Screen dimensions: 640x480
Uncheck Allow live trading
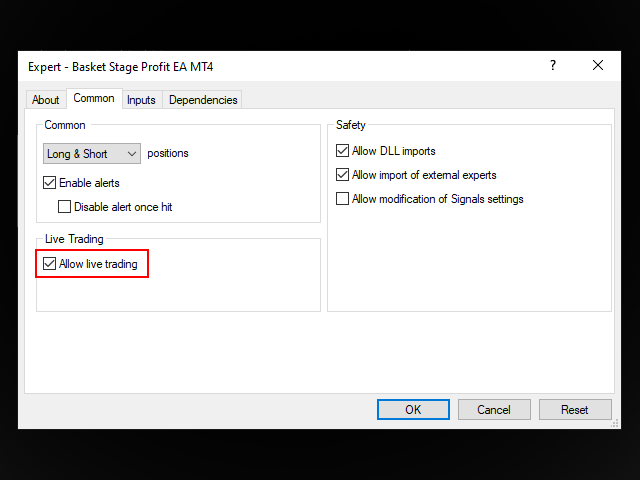[50, 264]
